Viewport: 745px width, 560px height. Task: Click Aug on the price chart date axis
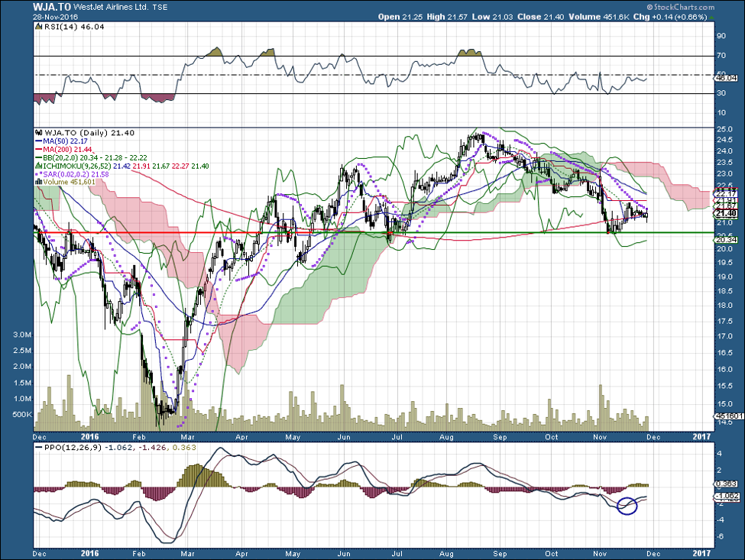click(447, 436)
